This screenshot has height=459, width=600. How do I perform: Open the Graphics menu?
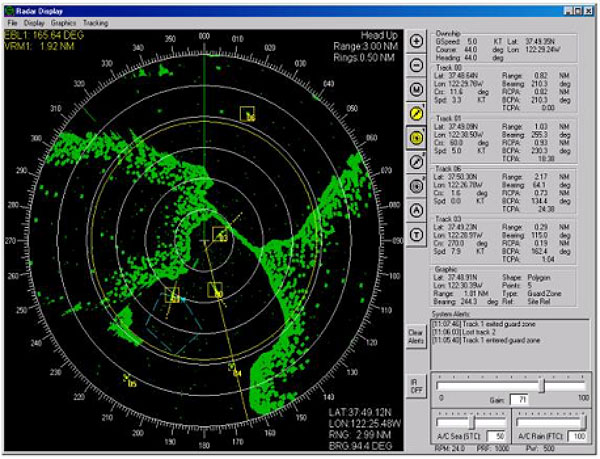pos(64,23)
